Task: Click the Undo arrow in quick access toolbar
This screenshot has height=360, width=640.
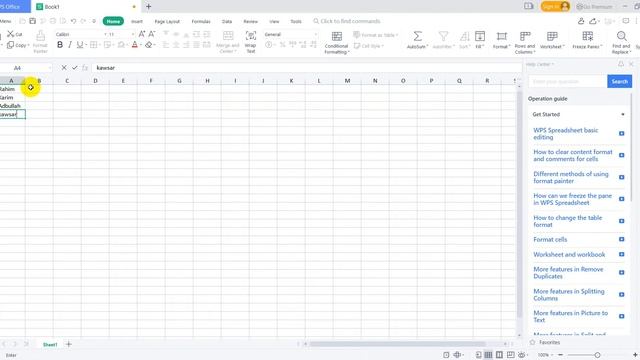Action: click(73, 21)
